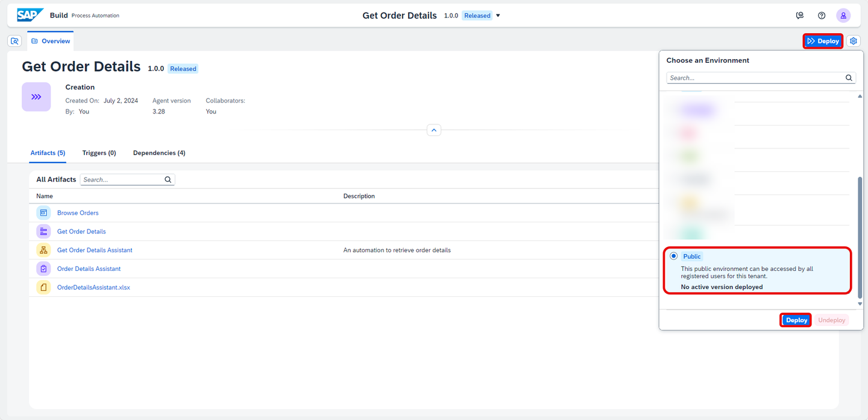868x420 pixels.
Task: Click the Description column header
Action: (x=359, y=196)
